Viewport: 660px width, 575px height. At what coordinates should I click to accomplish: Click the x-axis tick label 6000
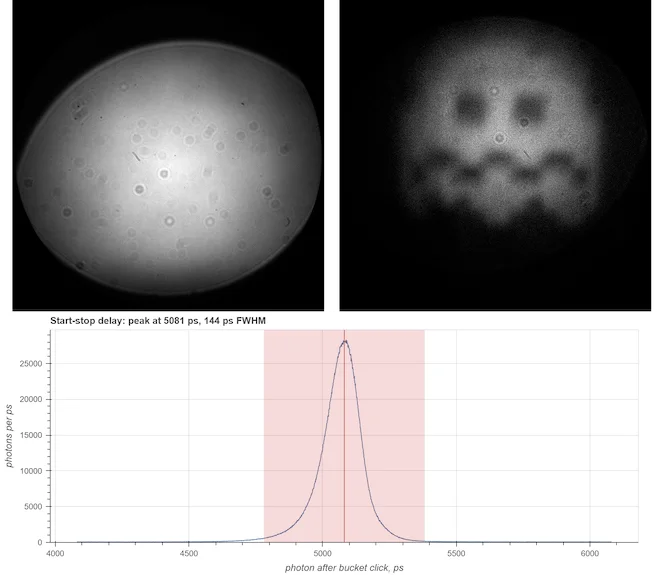pos(590,553)
